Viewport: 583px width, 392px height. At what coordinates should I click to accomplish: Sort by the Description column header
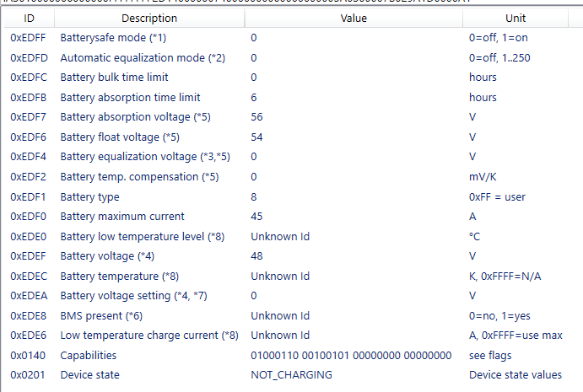tap(149, 18)
